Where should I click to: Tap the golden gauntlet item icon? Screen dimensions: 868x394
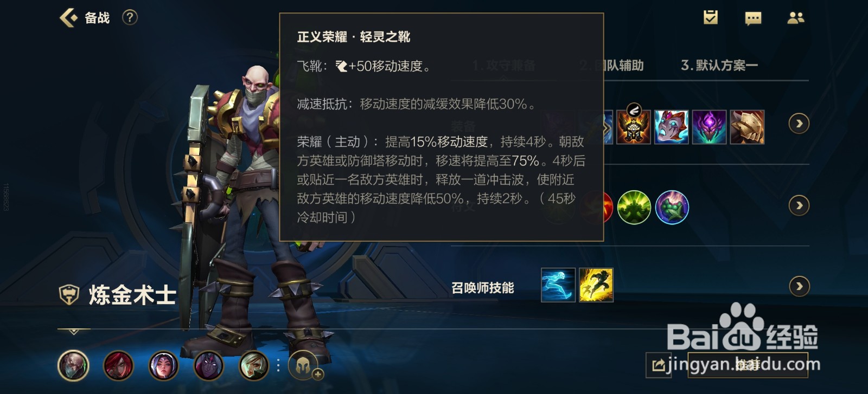coord(747,127)
